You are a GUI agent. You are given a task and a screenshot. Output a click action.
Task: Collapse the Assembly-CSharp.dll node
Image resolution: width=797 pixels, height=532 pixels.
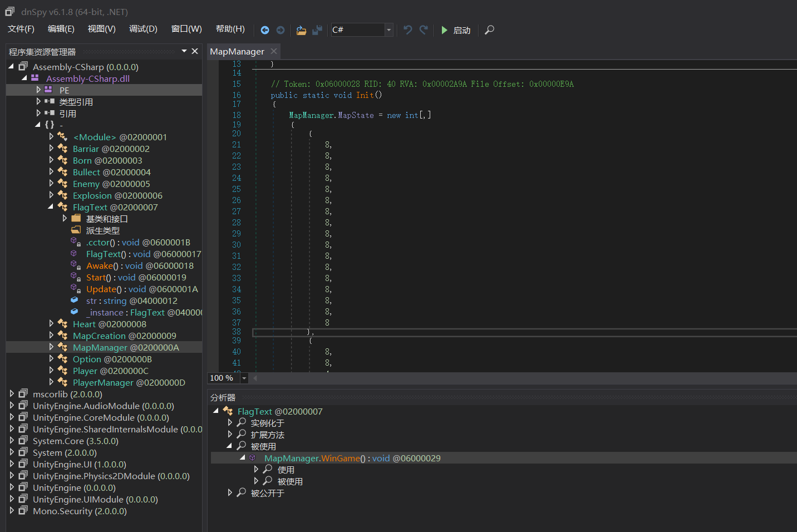pos(24,78)
